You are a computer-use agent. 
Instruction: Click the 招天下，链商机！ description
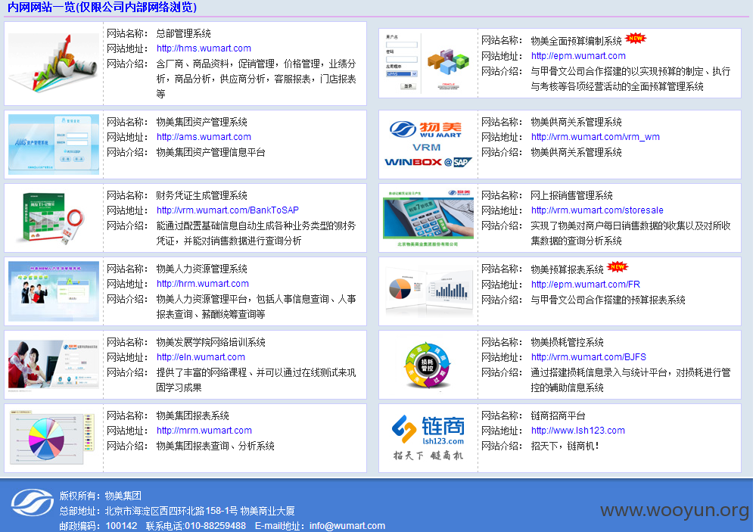tap(565, 446)
